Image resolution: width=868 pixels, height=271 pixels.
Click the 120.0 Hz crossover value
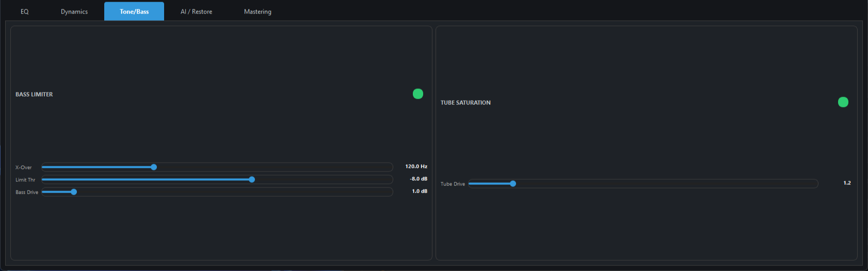click(x=416, y=167)
